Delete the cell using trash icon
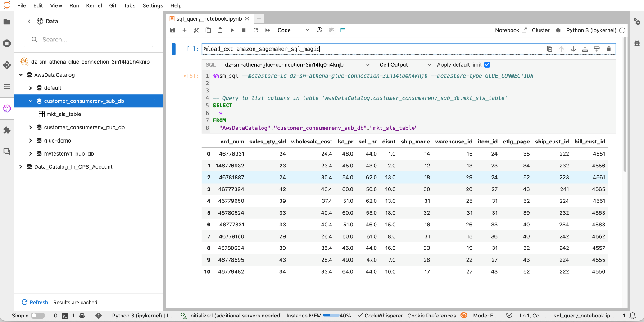The image size is (644, 322). [x=609, y=49]
